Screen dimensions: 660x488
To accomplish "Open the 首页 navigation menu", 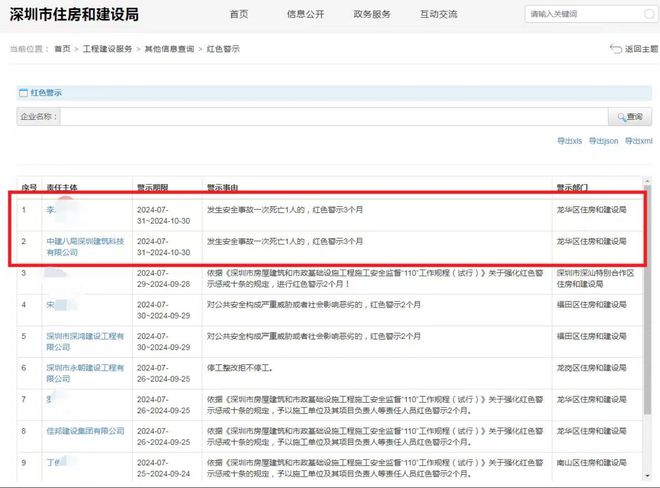I will pyautogui.click(x=239, y=14).
